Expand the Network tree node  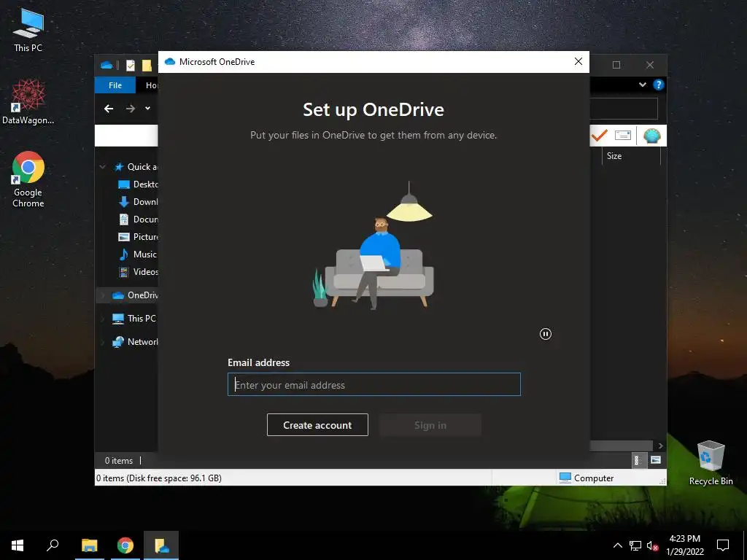click(x=102, y=342)
